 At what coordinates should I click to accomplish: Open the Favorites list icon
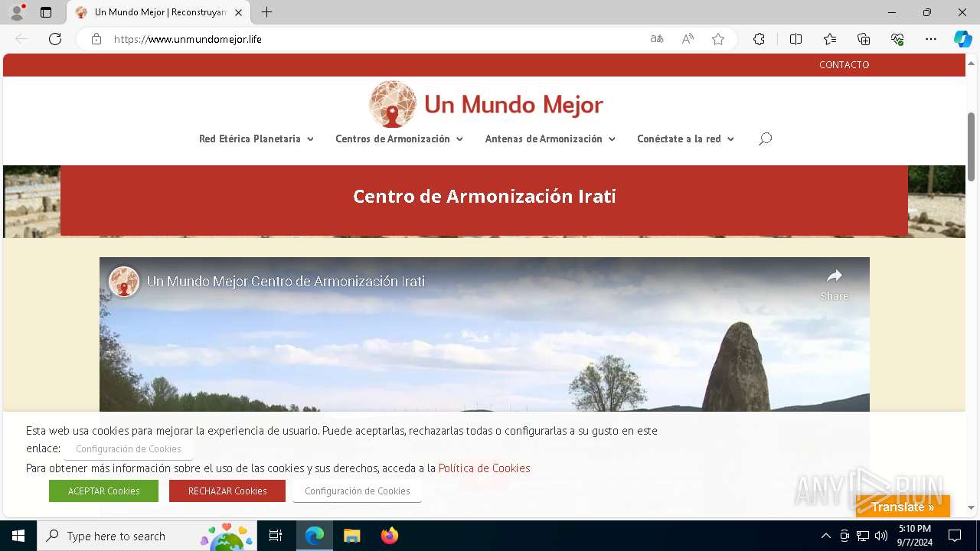pos(830,39)
